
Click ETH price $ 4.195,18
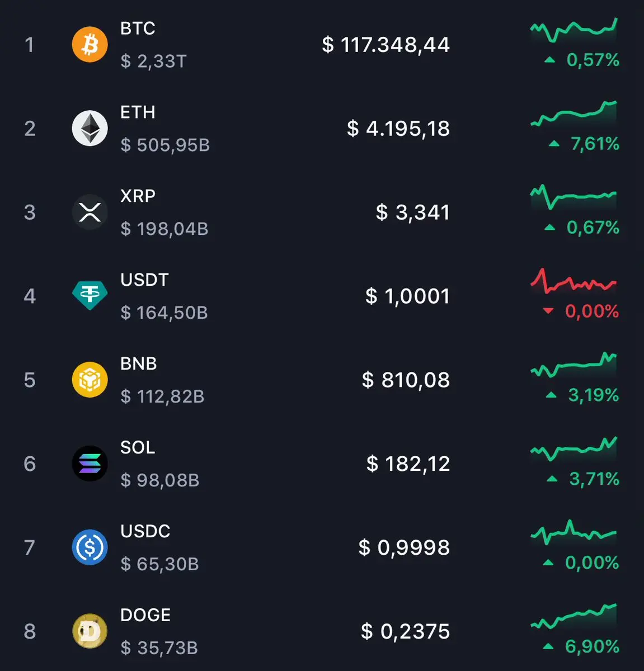coord(398,129)
